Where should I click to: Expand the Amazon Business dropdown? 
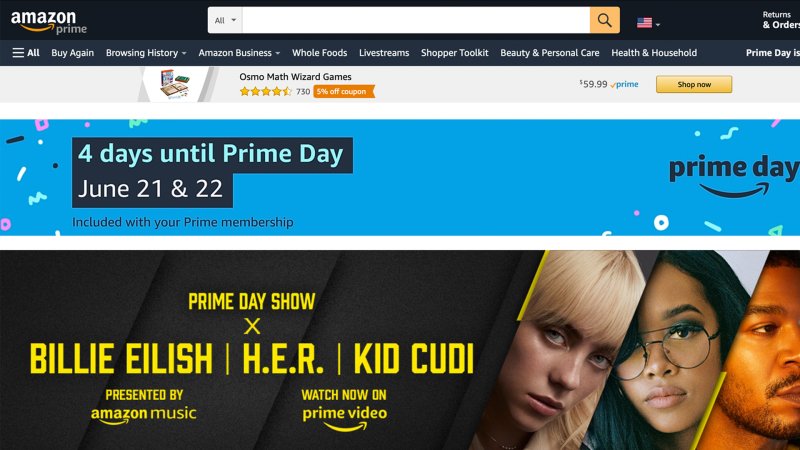coord(239,53)
